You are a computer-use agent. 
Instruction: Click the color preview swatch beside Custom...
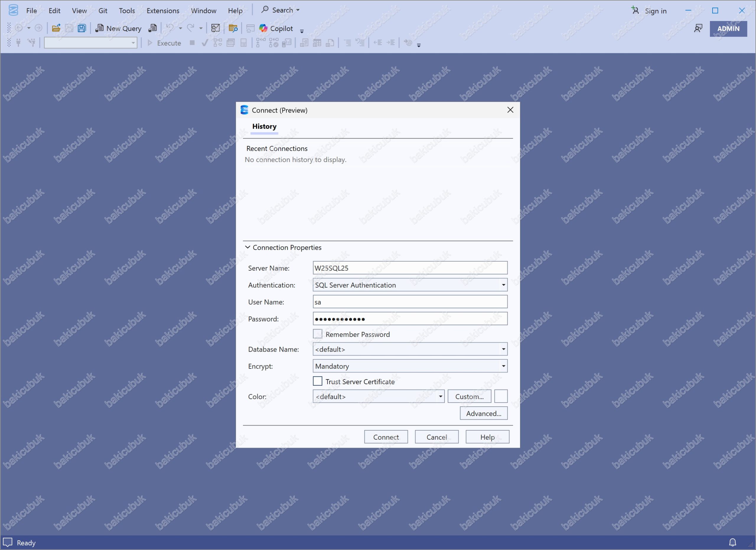tap(501, 396)
